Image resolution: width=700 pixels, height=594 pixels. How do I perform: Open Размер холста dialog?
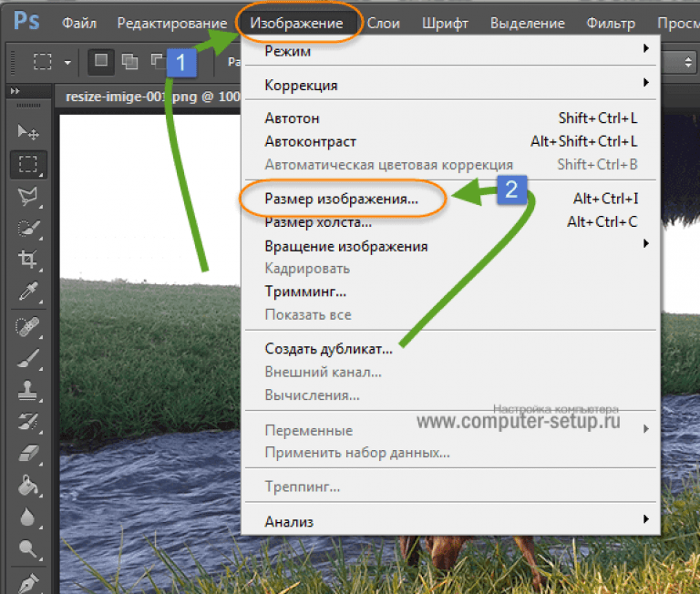[451, 221]
